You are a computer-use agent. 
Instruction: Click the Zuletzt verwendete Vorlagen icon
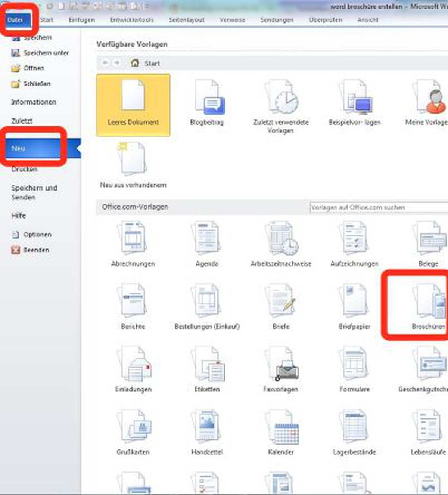(x=281, y=98)
